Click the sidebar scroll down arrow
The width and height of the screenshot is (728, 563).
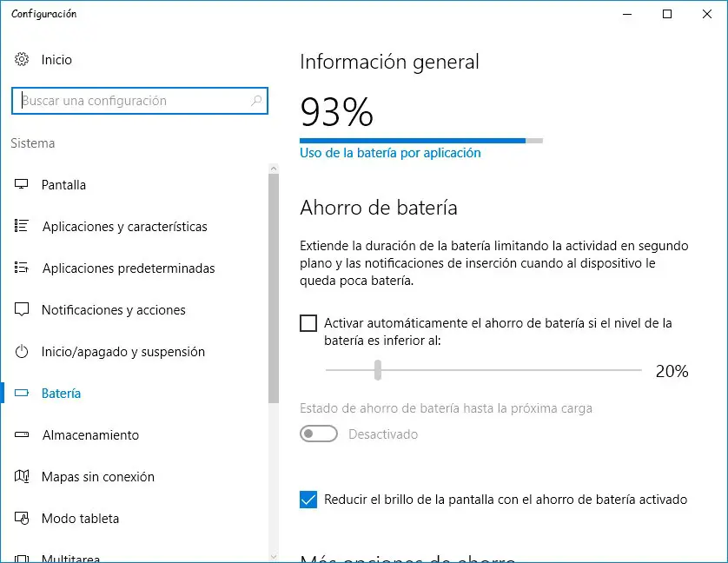274,556
